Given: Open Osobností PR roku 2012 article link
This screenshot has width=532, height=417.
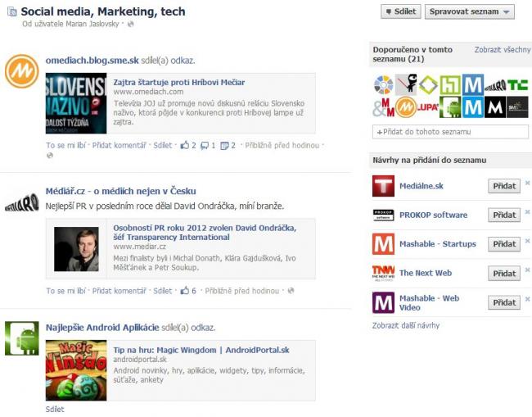Looking at the screenshot, I should (205, 233).
